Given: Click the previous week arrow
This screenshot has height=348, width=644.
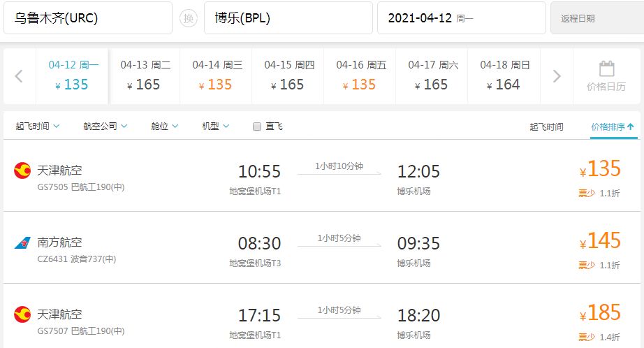Looking at the screenshot, I should 19,76.
